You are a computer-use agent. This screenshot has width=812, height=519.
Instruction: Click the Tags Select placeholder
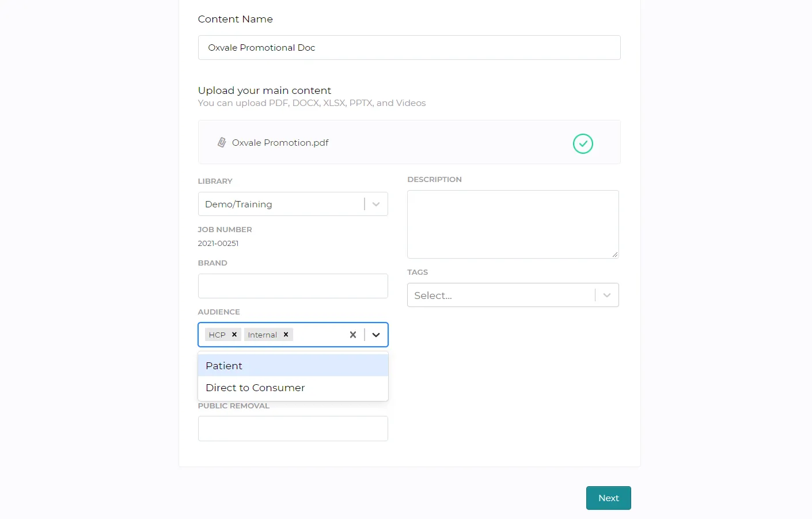click(433, 296)
